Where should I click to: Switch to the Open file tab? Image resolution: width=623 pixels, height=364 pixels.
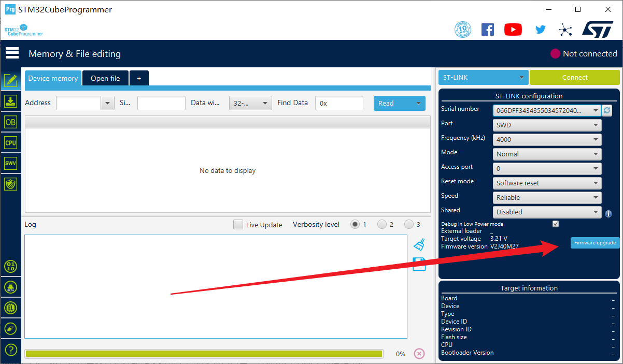coord(105,78)
